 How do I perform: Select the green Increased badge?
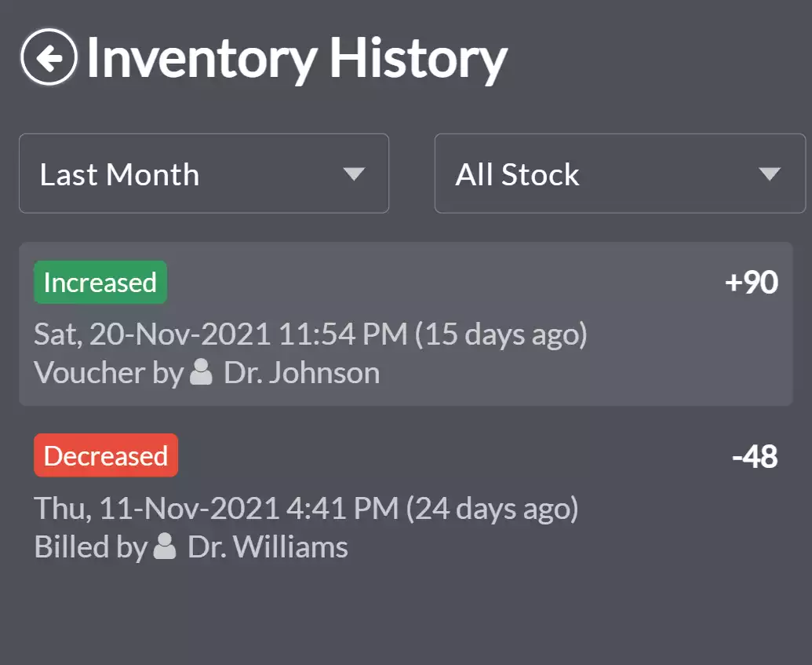point(100,282)
